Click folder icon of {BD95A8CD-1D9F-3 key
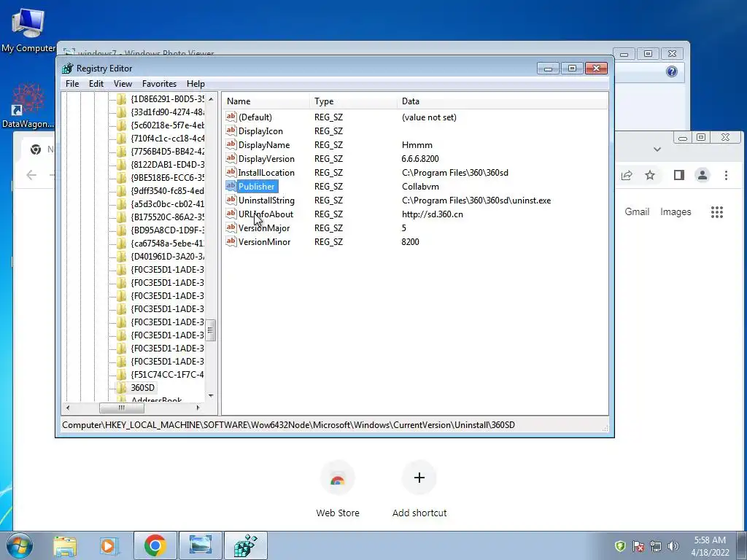This screenshot has width=747, height=560. [122, 230]
